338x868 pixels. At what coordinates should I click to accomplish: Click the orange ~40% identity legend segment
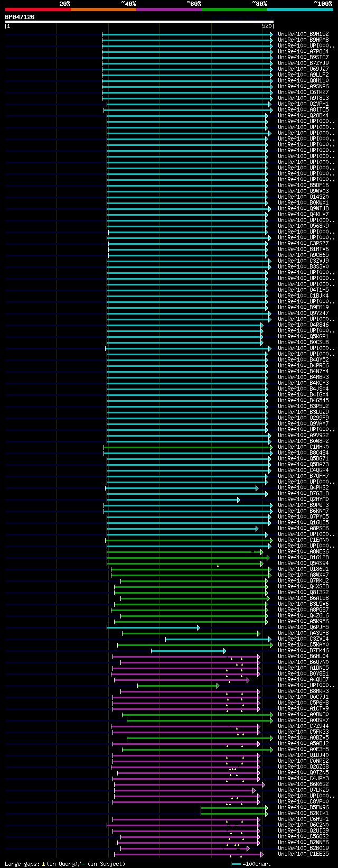pos(104,10)
